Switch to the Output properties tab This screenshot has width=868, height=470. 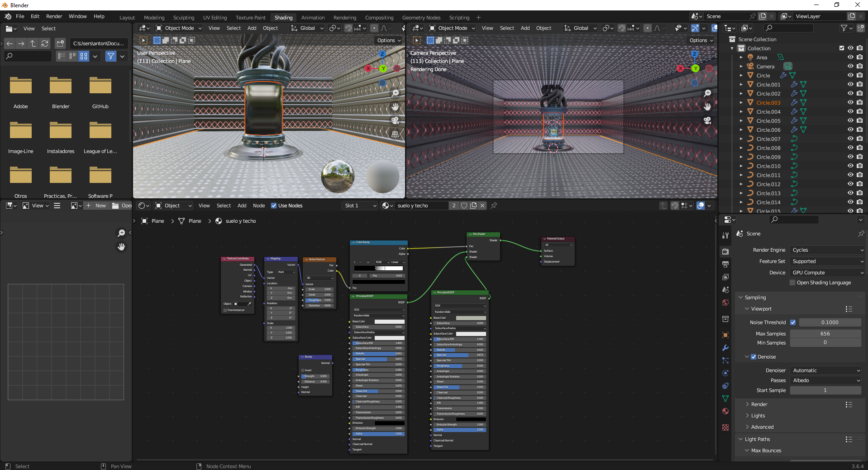click(725, 264)
